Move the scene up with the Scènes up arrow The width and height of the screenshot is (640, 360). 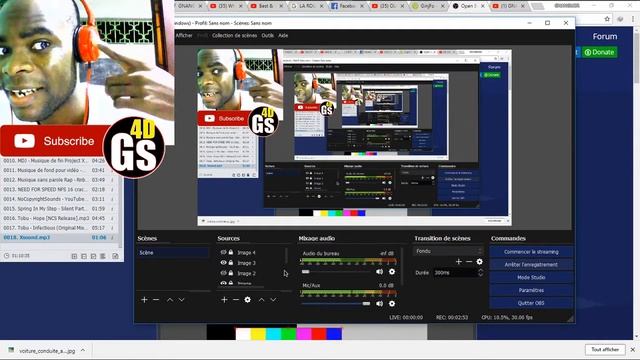point(170,300)
